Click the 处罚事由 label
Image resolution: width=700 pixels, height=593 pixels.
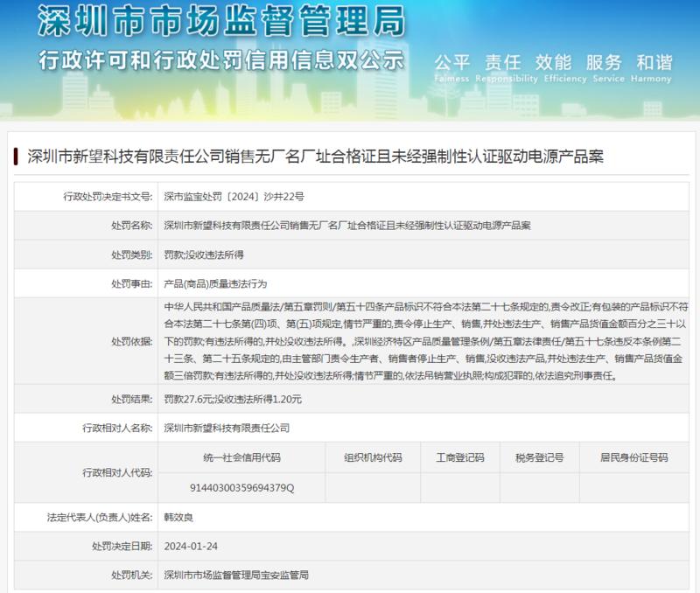point(132,283)
